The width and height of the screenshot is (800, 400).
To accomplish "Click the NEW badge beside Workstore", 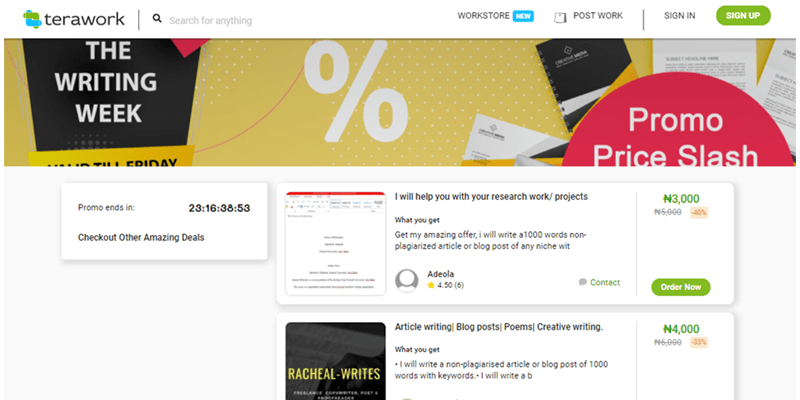I will pos(523,16).
